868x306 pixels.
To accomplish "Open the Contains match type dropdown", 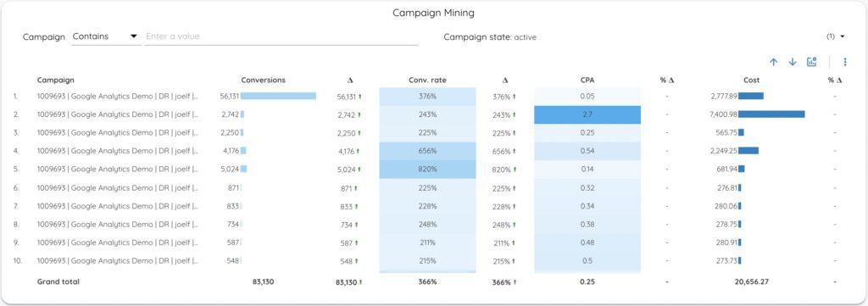I will pos(106,36).
